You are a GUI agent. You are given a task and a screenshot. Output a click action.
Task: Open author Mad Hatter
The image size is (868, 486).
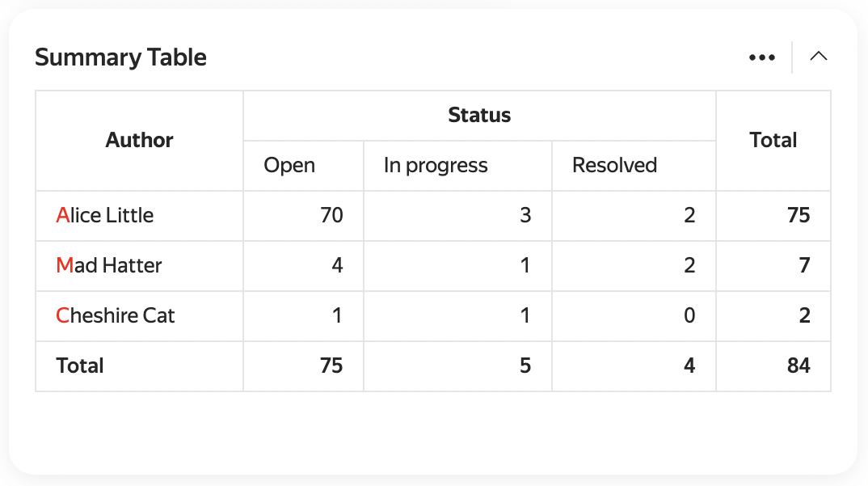(x=109, y=265)
